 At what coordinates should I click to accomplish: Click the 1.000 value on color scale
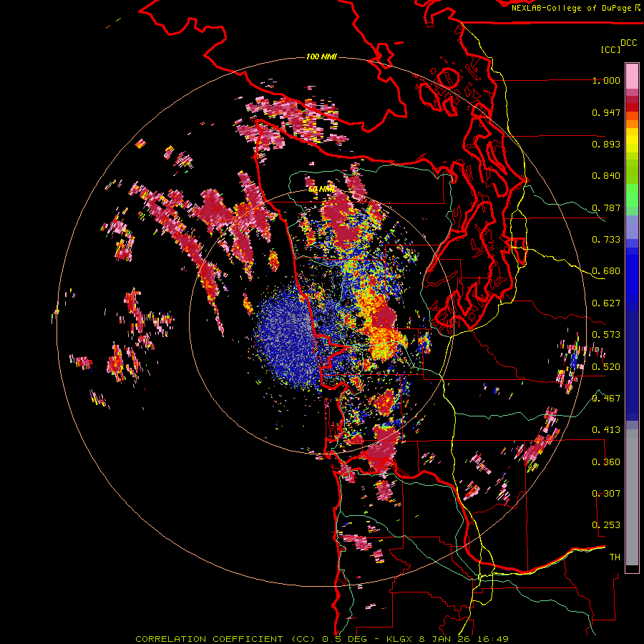click(x=606, y=80)
